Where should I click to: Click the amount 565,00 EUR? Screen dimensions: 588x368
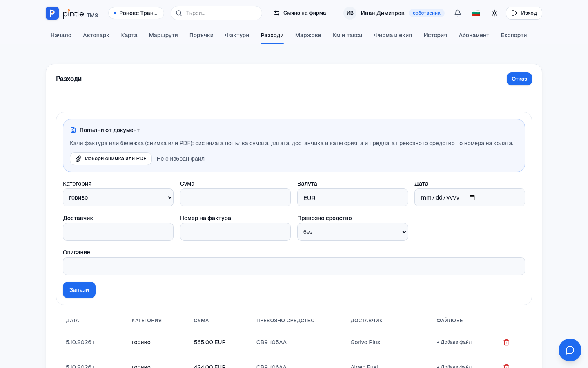pos(210,342)
